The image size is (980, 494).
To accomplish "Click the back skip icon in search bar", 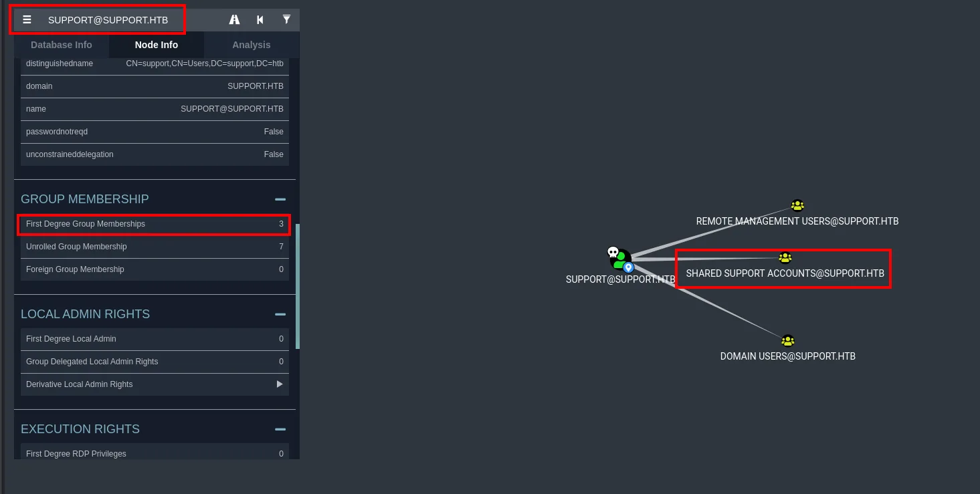I will click(x=260, y=20).
